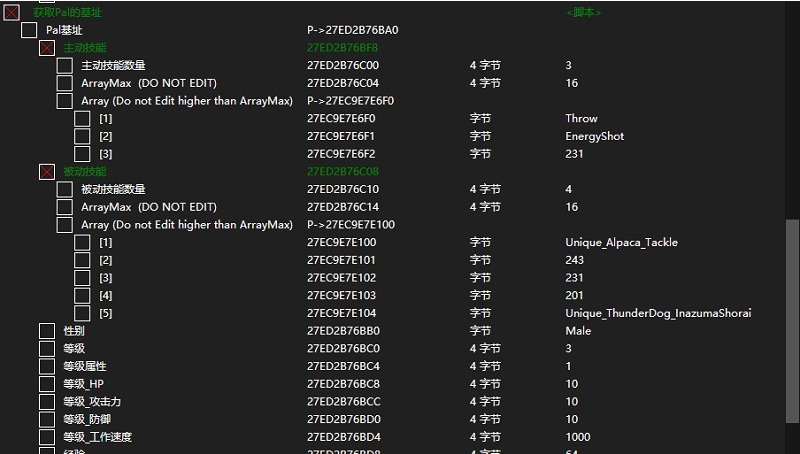Tick the 等级_防御 checkbox
The image size is (800, 454).
click(47, 419)
